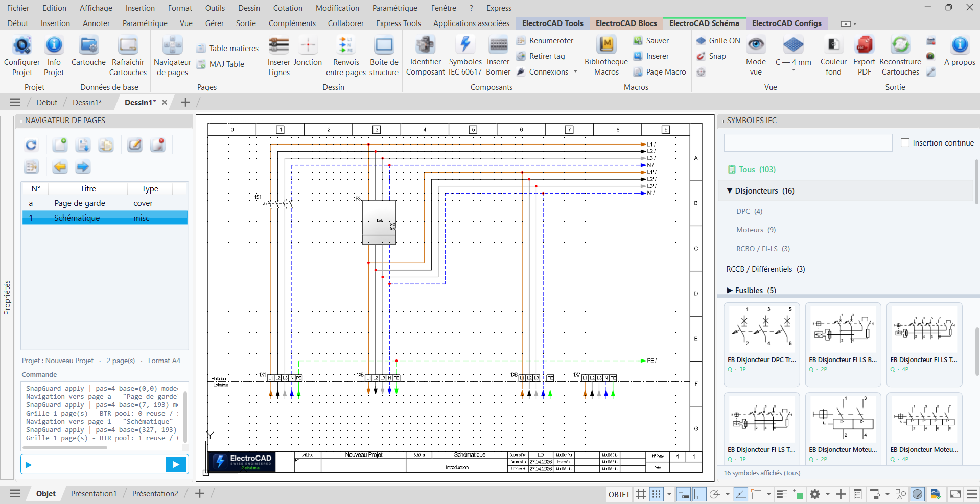980x504 pixels.
Task: Click Table matieres button
Action: click(227, 49)
